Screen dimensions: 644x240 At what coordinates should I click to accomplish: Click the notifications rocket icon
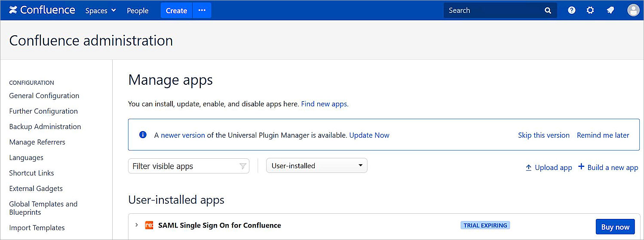point(610,10)
